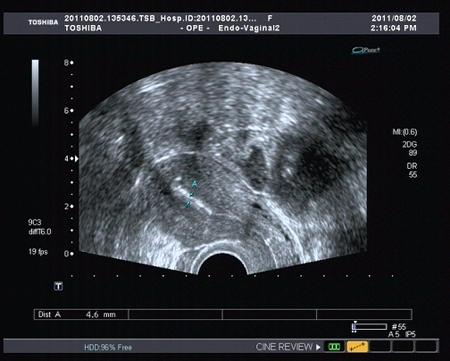Click the Q-scan logo near top right
Image resolution: width=450 pixels, height=361 pixels.
(366, 50)
